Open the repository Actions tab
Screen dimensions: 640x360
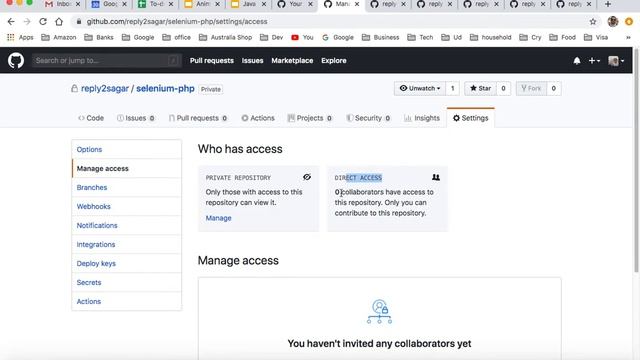[x=258, y=118]
